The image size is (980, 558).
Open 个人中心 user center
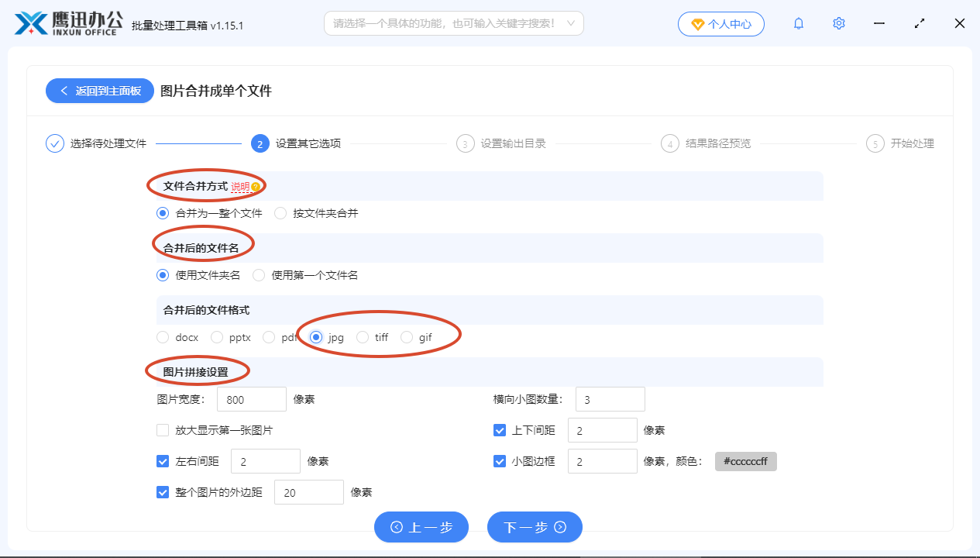(x=721, y=24)
